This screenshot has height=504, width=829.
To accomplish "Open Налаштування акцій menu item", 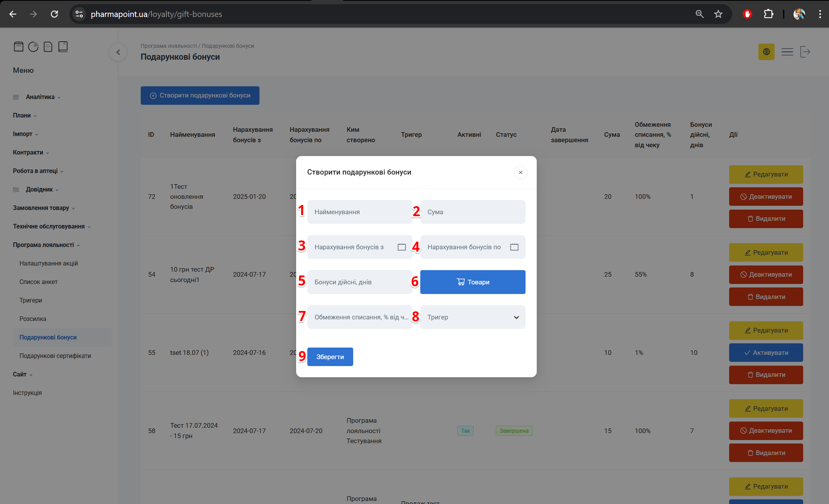I will [49, 264].
